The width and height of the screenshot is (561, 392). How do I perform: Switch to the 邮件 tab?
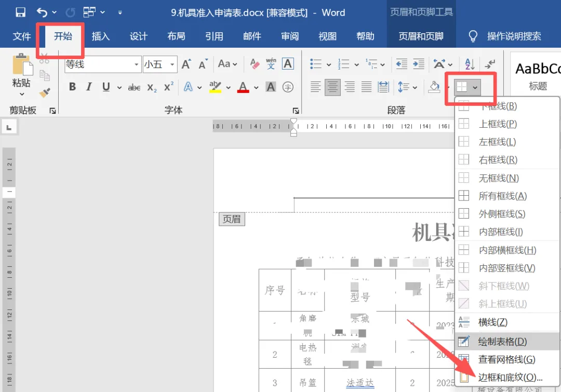(252, 36)
